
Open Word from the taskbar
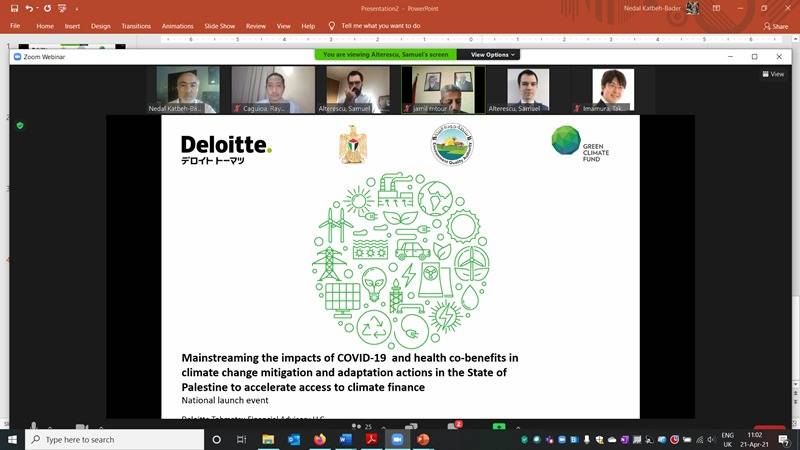pos(345,439)
